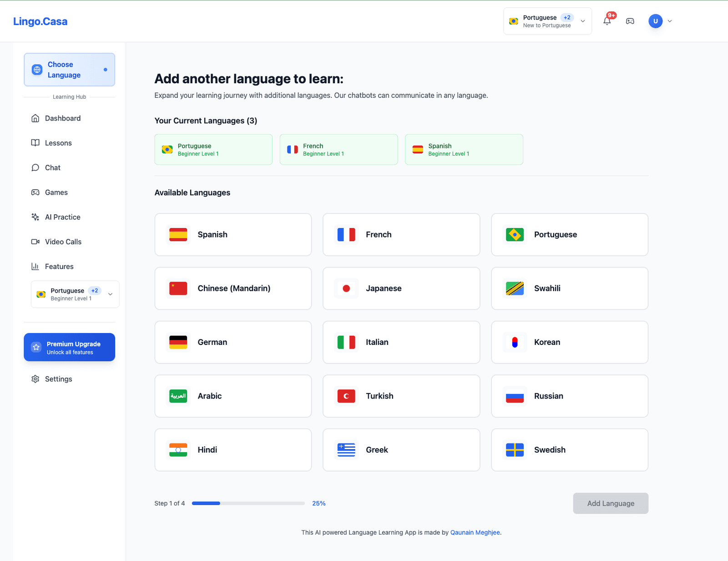Image resolution: width=728 pixels, height=561 pixels.
Task: Click the Step 1 of 4 progress bar
Action: pyautogui.click(x=248, y=503)
